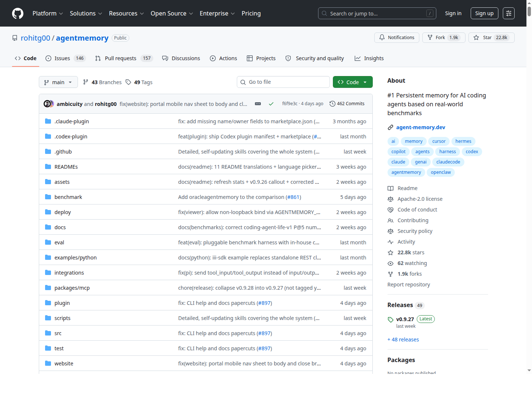This screenshot has height=406, width=532.
Task: Expand the Open Source menu
Action: click(x=172, y=13)
